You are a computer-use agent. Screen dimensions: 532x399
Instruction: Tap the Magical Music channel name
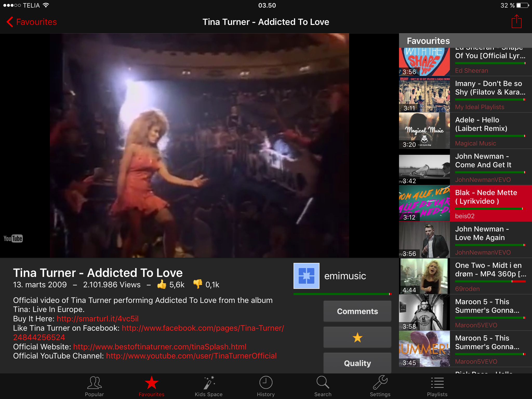click(475, 143)
